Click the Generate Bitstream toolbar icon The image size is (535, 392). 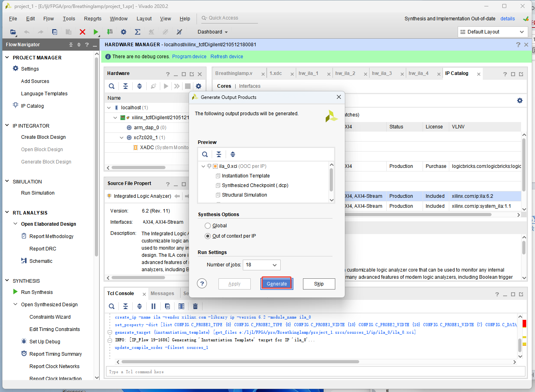click(110, 32)
